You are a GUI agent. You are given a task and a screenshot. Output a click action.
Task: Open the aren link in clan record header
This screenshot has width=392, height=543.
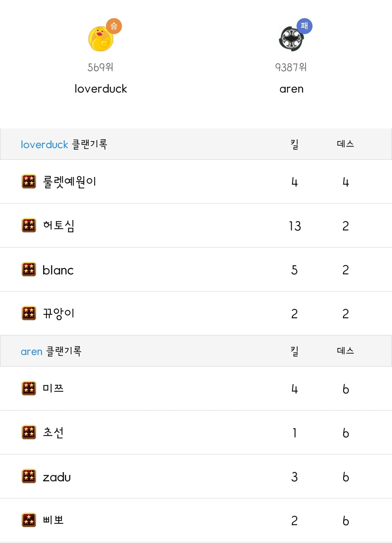coord(32,351)
